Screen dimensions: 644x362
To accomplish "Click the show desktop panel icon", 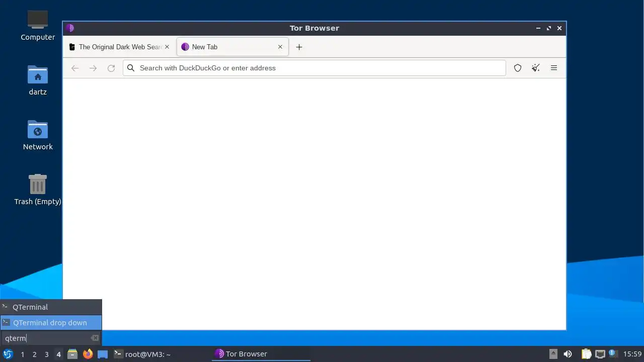I will [x=103, y=354].
